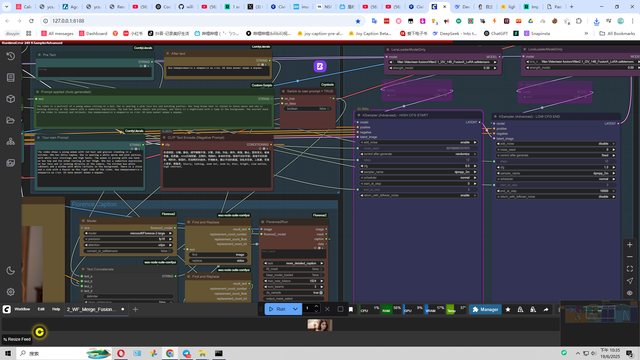
Task: Toggle do_sample in Florence2Run node
Action: [x=294, y=293]
